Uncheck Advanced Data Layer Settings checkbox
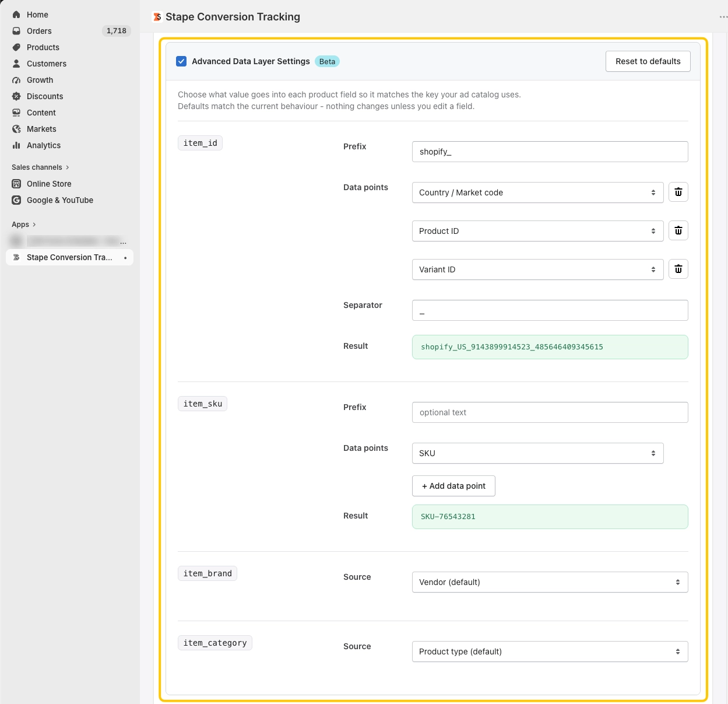This screenshot has height=704, width=728. (181, 61)
